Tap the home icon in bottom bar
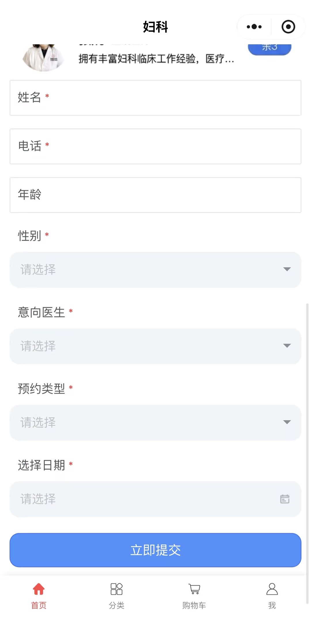Screen dimensions: 311x644 point(39,589)
